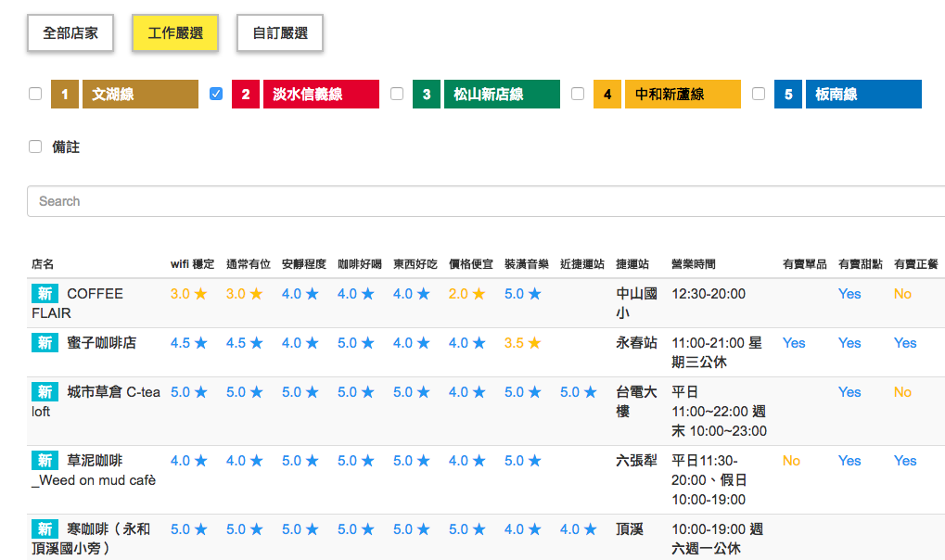Click the brown line number 1 badge
Viewport: 945px width, 560px height.
(x=65, y=94)
